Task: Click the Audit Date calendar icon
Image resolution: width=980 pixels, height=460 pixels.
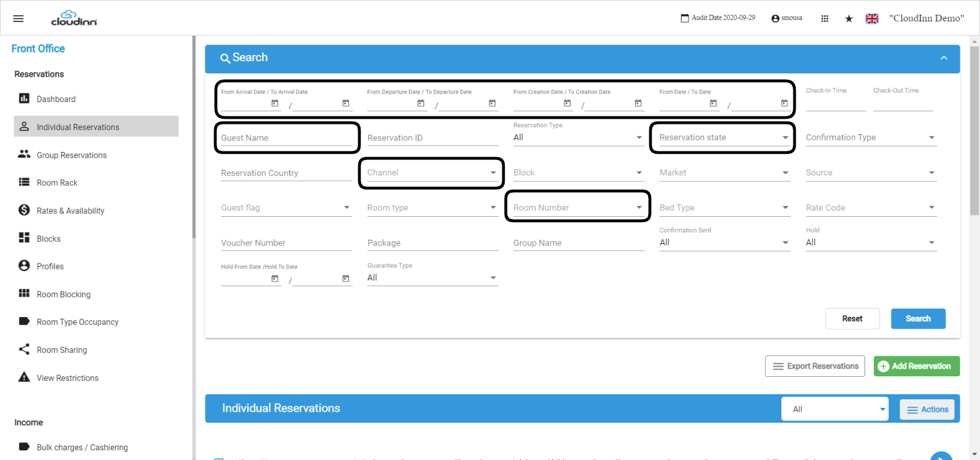Action: 684,18
